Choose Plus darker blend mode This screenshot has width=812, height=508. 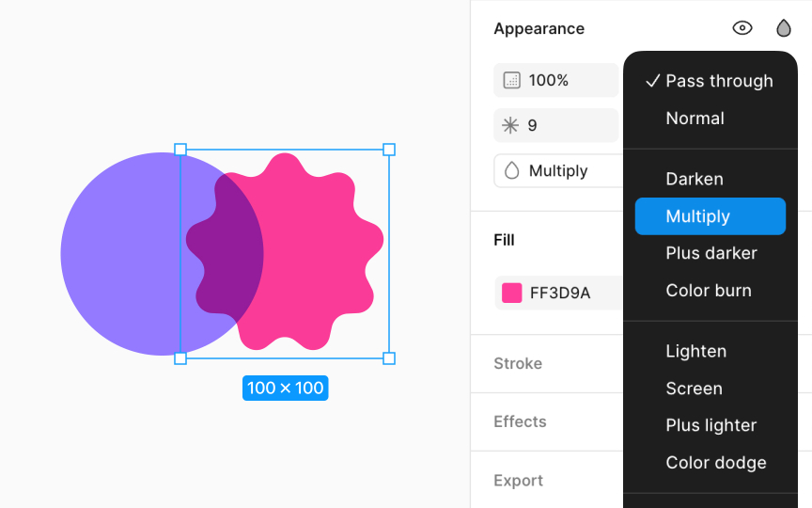pyautogui.click(x=710, y=253)
